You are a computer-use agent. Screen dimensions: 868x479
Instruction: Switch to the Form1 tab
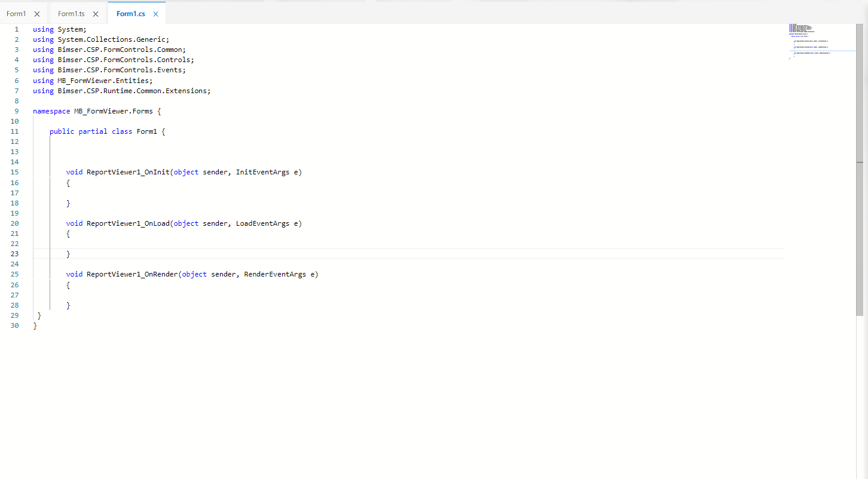pos(16,14)
